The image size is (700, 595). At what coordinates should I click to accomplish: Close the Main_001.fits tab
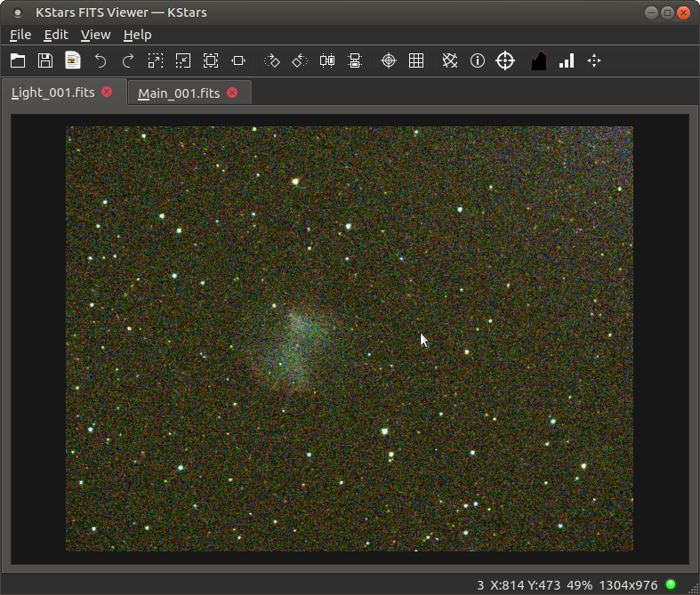pyautogui.click(x=232, y=92)
